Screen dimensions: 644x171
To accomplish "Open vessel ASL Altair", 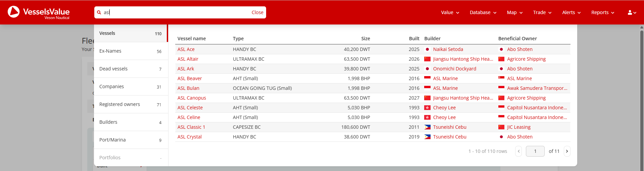I will coord(188,59).
